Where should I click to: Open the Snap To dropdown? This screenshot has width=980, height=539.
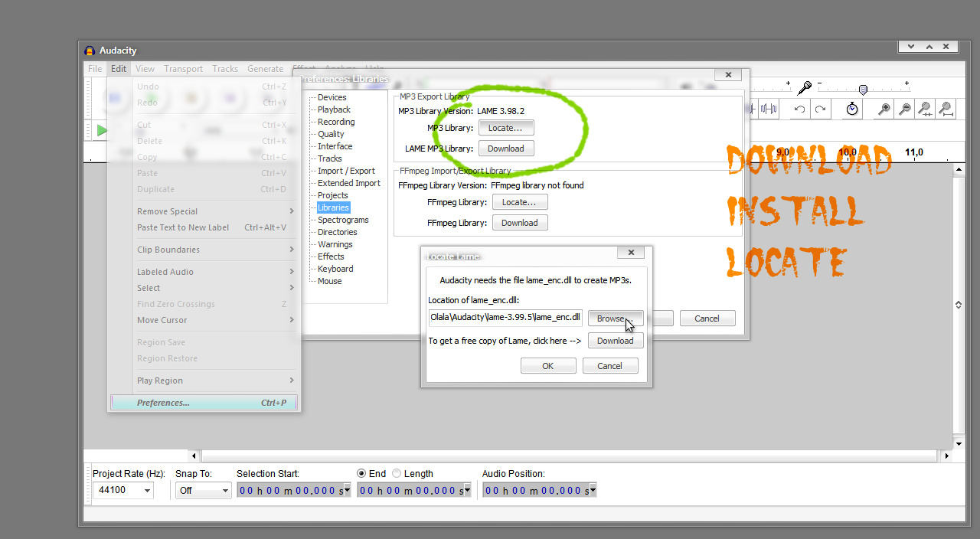click(224, 490)
